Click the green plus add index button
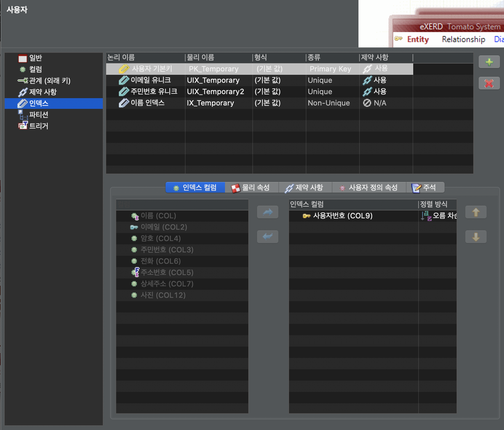504x430 pixels. pos(489,62)
